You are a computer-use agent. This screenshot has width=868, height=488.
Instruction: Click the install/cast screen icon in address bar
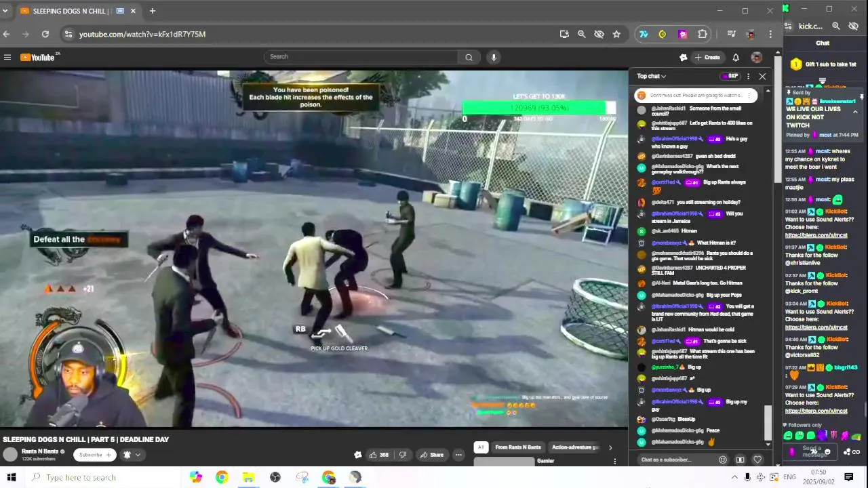tap(564, 34)
